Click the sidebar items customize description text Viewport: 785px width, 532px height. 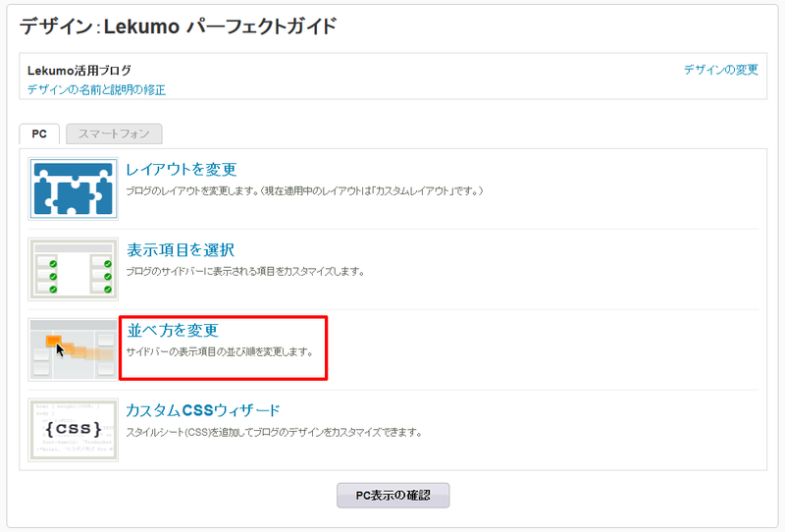pyautogui.click(x=245, y=272)
